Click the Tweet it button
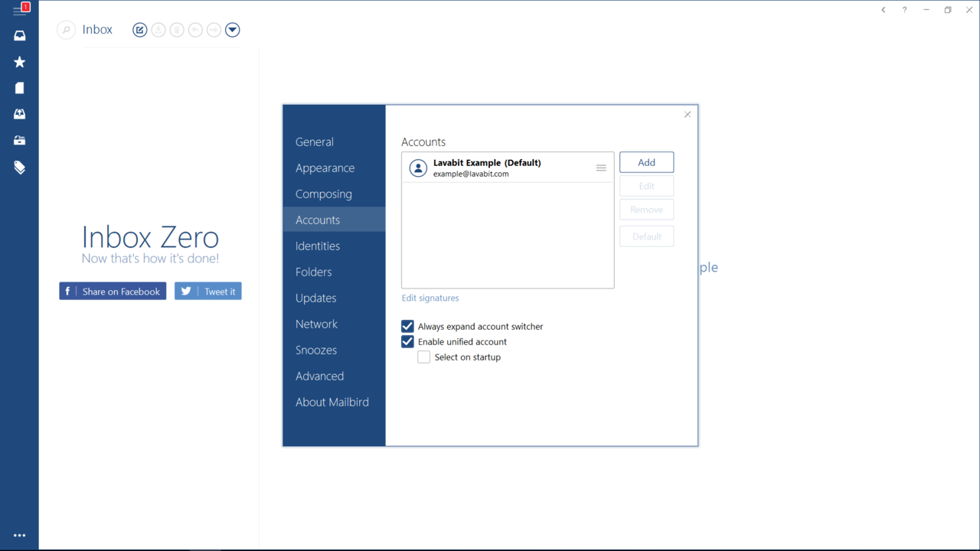The width and height of the screenshot is (980, 551). click(208, 291)
